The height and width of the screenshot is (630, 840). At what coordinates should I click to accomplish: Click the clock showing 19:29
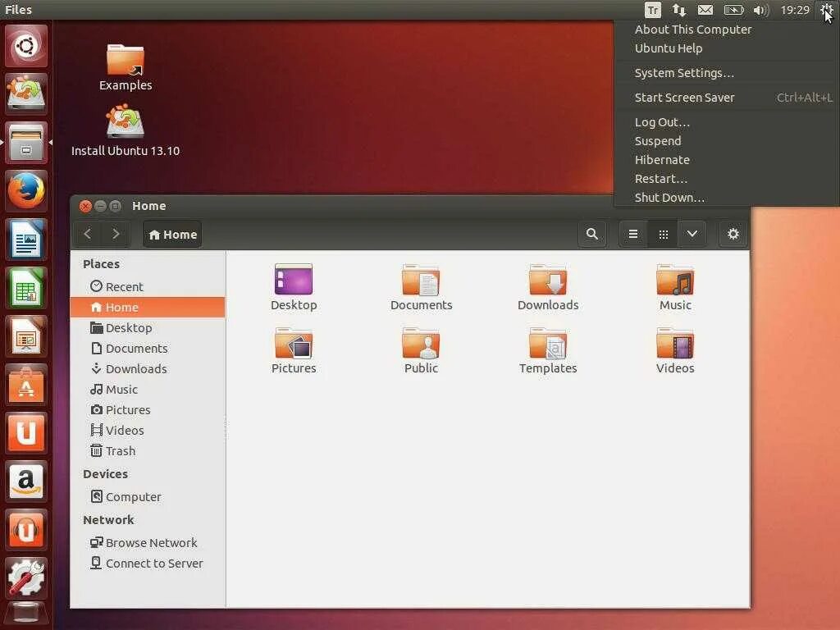tap(795, 10)
